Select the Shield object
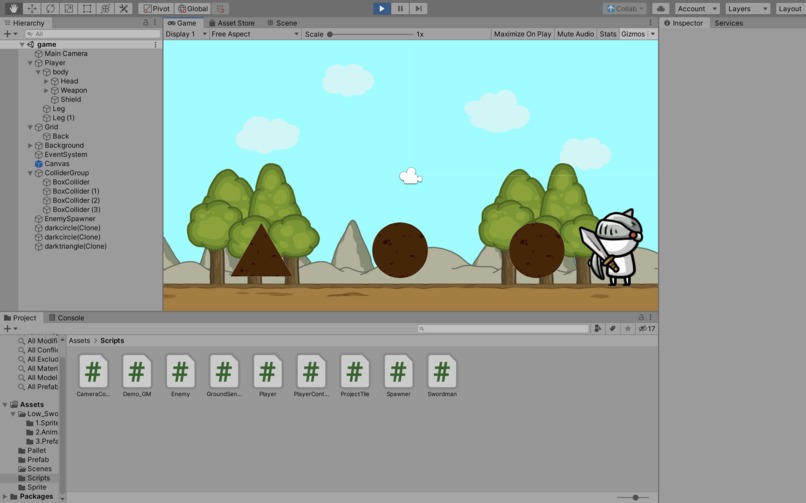 pyautogui.click(x=70, y=99)
